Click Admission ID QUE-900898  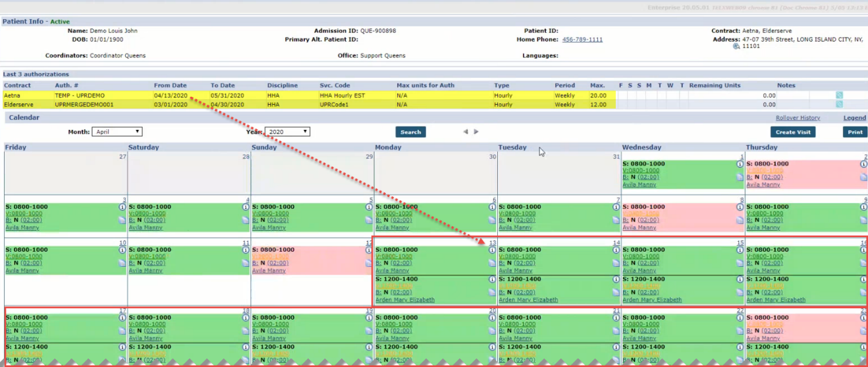click(x=378, y=31)
